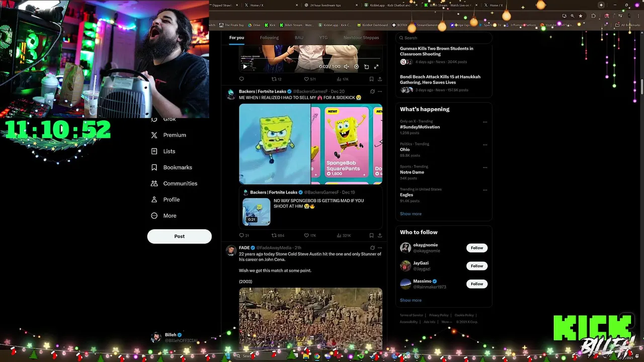
Task: Switch to the For you tab
Action: [236, 38]
